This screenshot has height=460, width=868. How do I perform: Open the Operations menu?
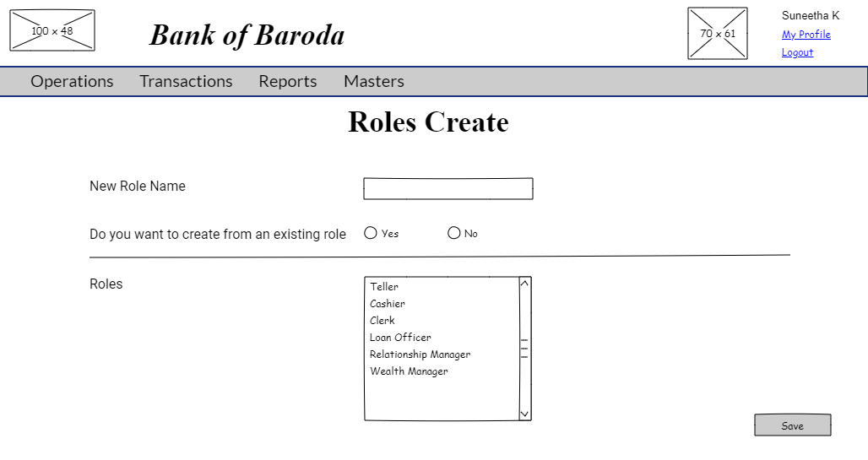point(72,81)
